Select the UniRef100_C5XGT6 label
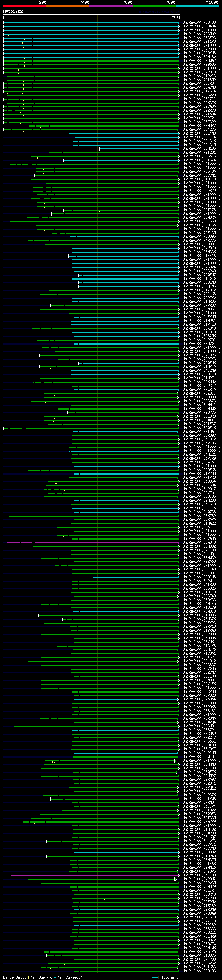Viewport: 222px width, 980px height. tap(199, 103)
